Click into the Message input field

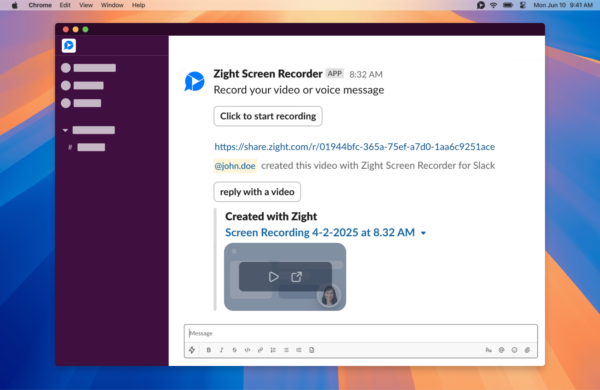361,333
